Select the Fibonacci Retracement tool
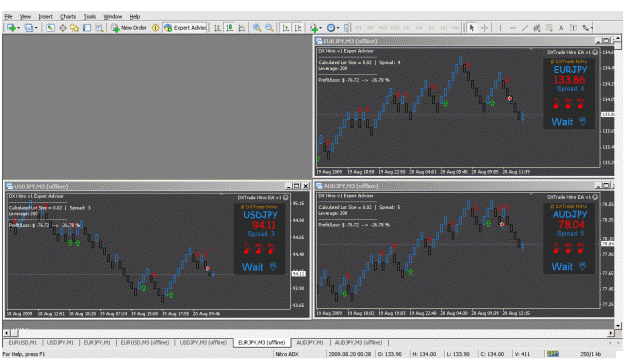 pos(549,28)
